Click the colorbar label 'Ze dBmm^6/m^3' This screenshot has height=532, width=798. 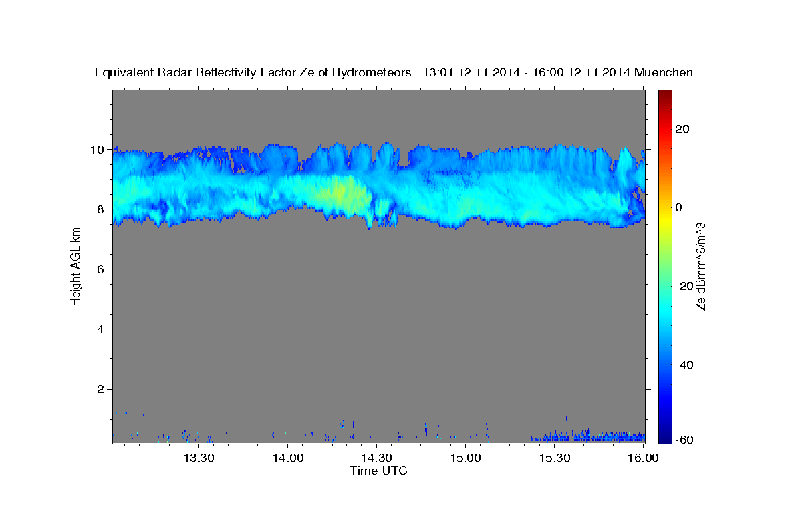(700, 266)
